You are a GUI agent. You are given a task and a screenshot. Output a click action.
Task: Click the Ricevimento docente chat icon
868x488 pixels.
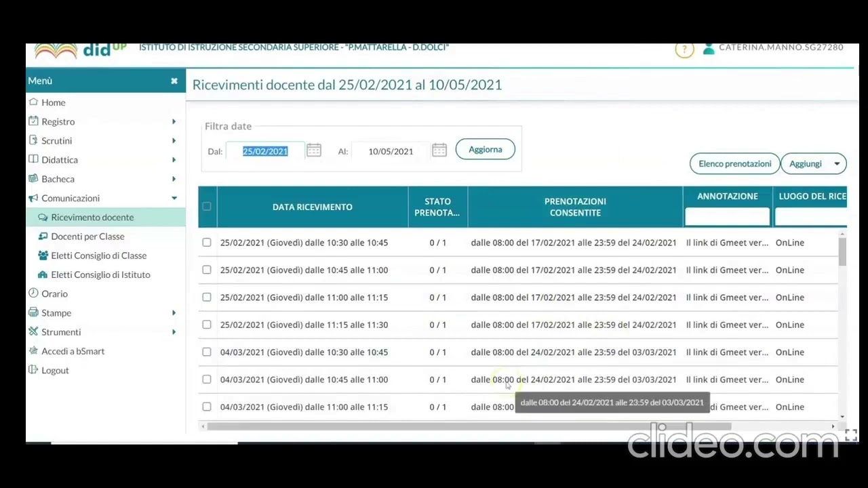click(43, 217)
